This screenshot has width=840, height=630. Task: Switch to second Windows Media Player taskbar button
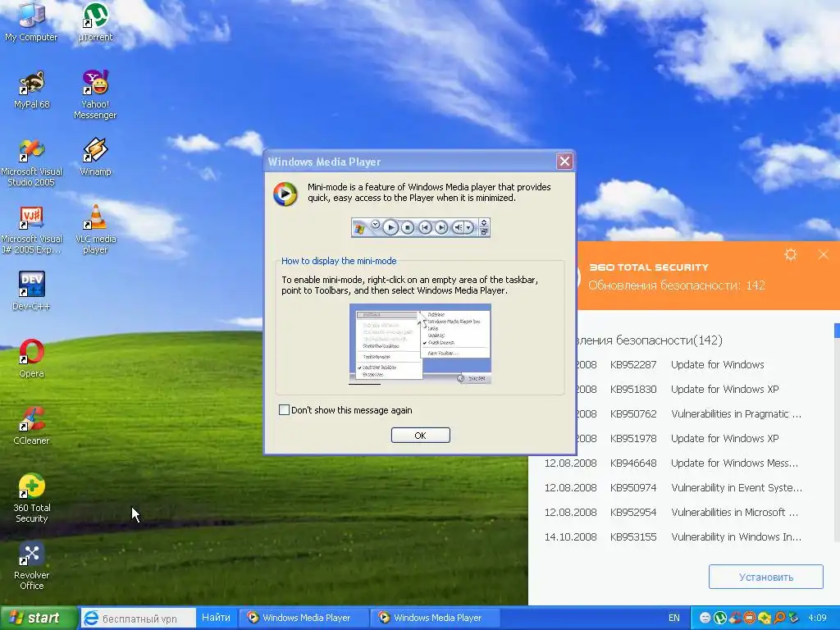tap(435, 619)
